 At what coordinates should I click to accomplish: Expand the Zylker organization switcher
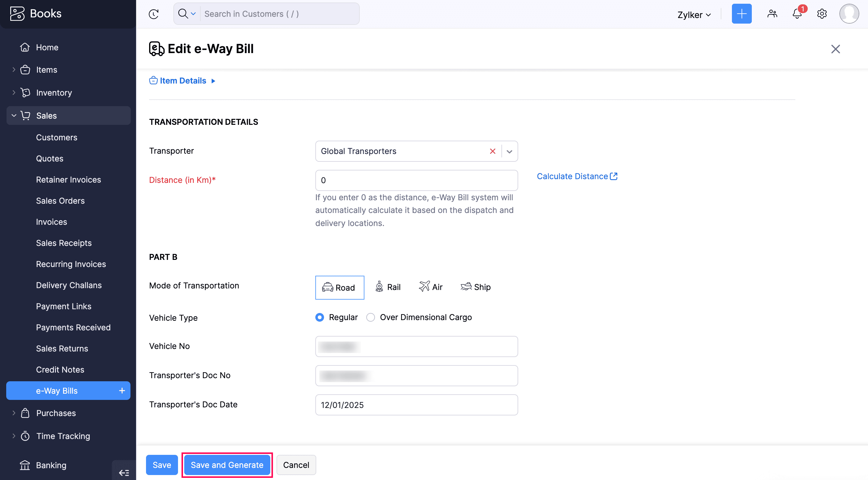(x=694, y=15)
